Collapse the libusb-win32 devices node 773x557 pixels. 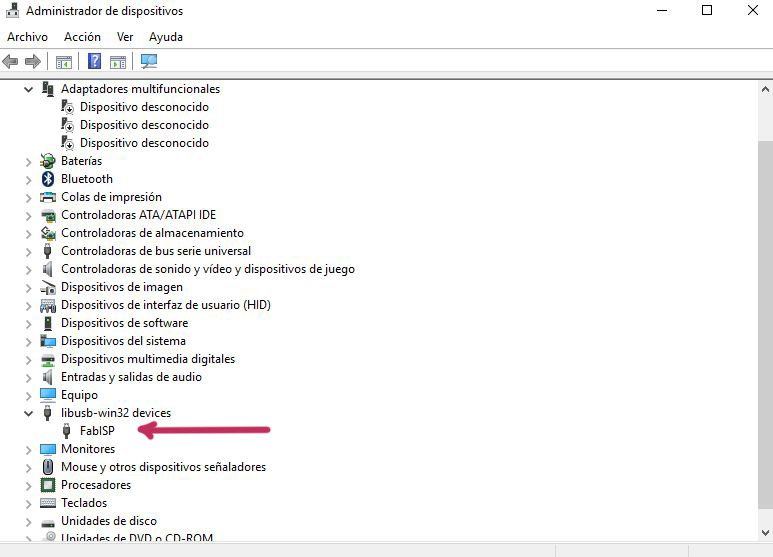29,413
